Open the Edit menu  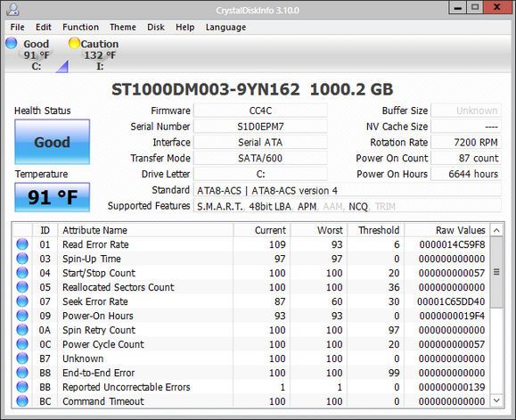pyautogui.click(x=44, y=27)
